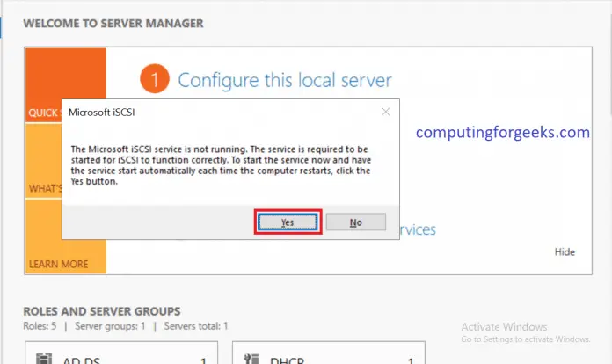
Task: Open Configure this local server link
Action: click(284, 81)
